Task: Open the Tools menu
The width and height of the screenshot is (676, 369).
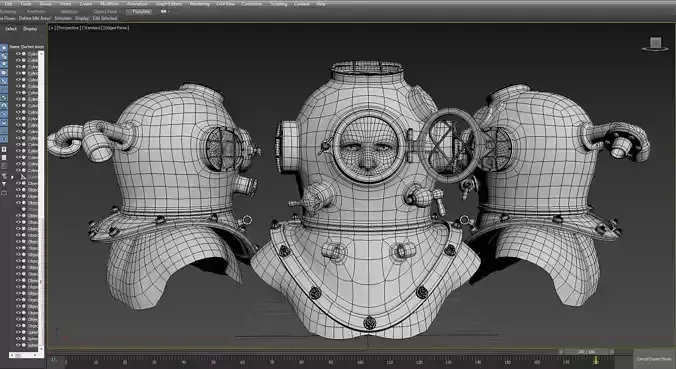Action: [x=26, y=4]
